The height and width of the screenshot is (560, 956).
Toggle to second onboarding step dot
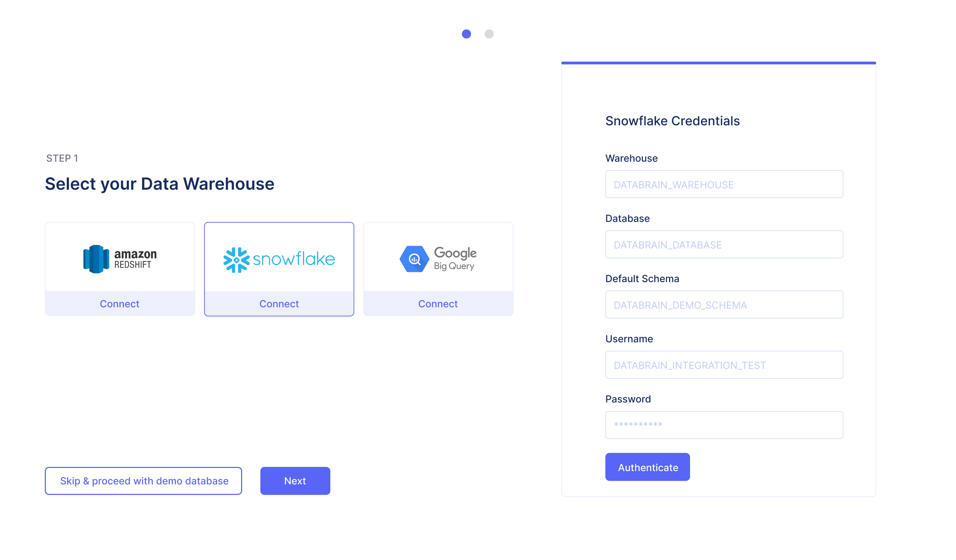point(488,34)
